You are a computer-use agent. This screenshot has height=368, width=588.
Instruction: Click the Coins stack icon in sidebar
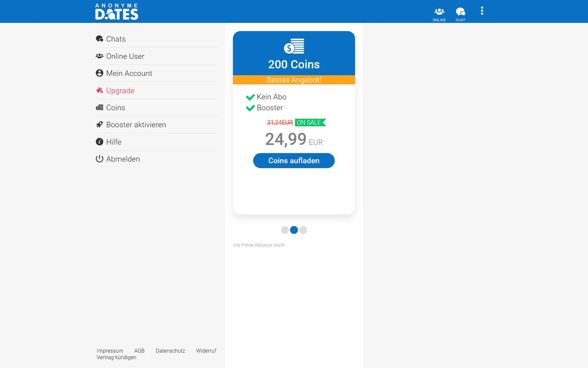tap(99, 107)
